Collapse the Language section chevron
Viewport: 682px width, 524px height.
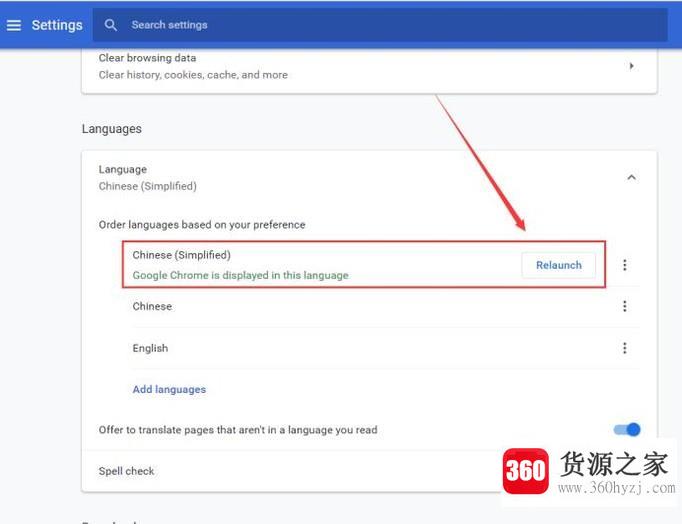pyautogui.click(x=631, y=177)
